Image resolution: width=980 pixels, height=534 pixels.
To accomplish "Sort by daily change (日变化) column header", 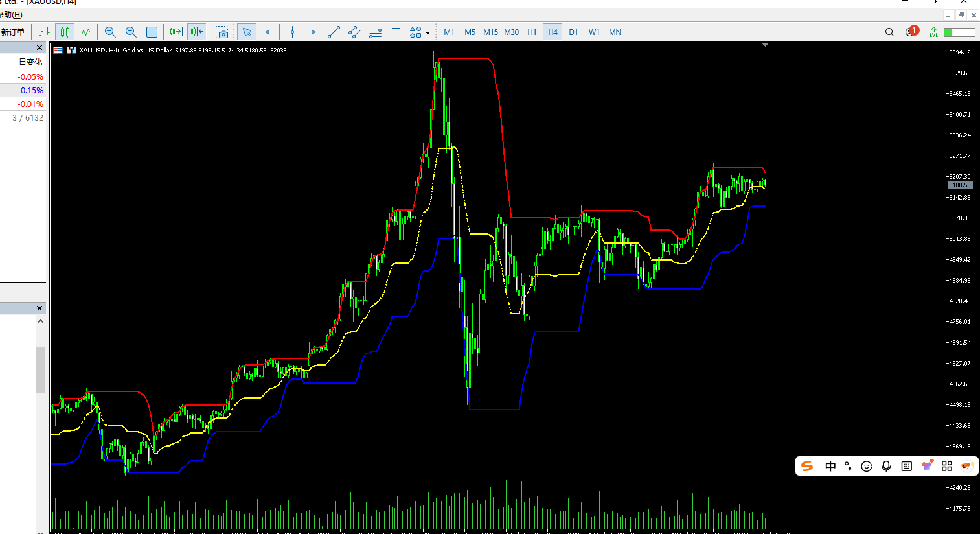I will (x=30, y=62).
